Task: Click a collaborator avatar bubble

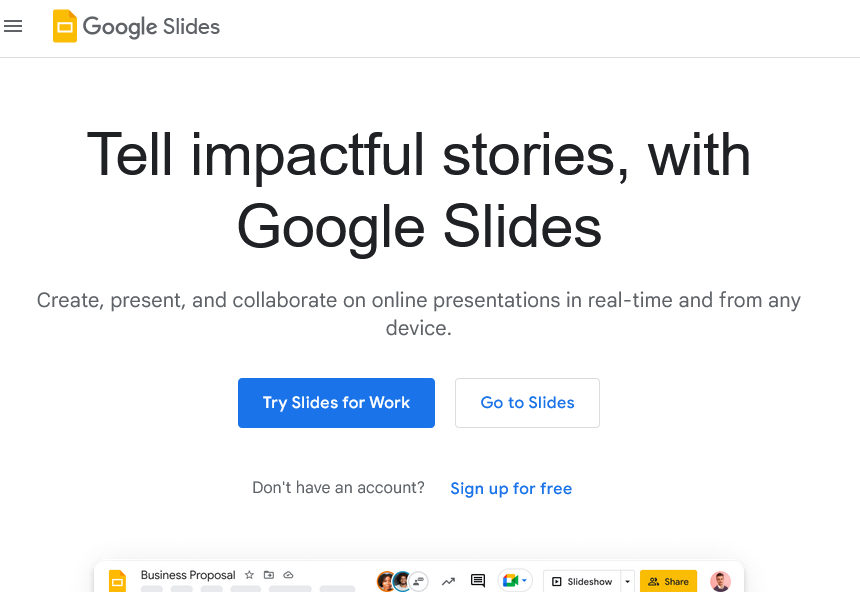Action: [386, 580]
